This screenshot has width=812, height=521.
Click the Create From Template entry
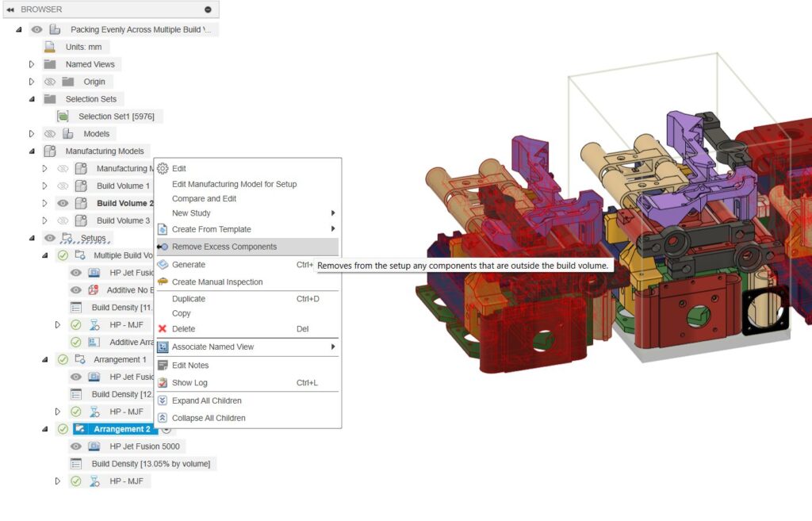247,229
